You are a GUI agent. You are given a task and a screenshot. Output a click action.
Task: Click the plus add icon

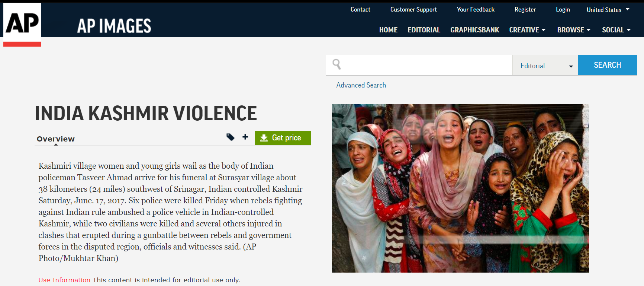[x=245, y=137]
